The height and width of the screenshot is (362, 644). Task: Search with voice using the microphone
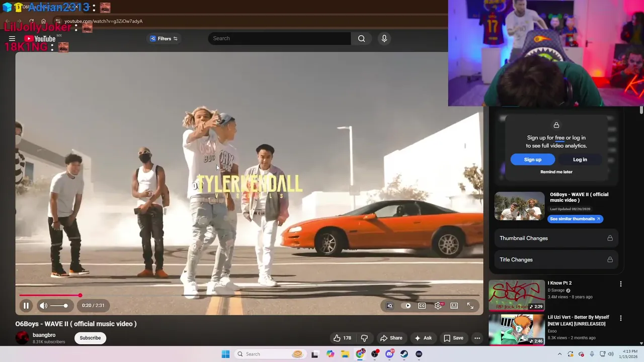click(x=384, y=39)
